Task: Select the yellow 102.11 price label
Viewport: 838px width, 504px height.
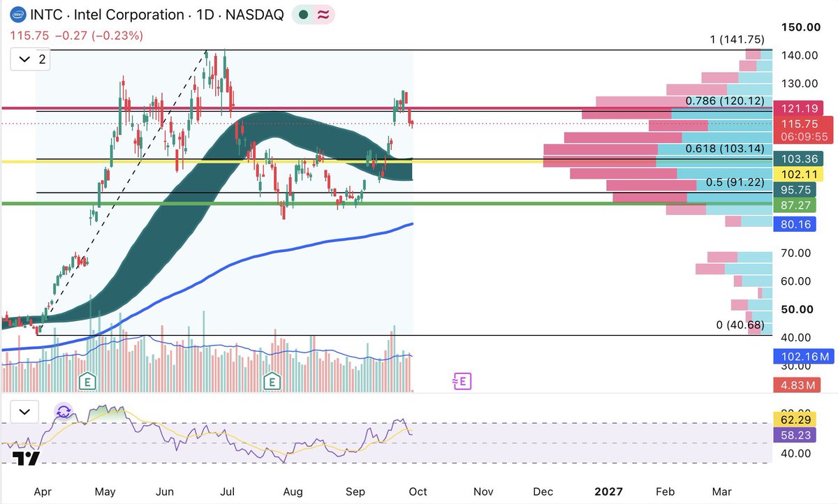Action: click(799, 175)
